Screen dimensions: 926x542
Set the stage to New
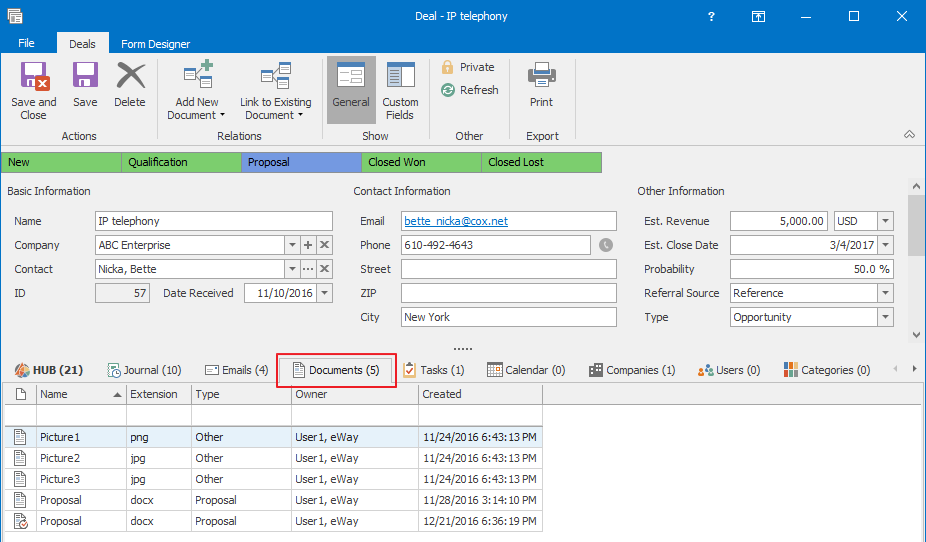pyautogui.click(x=61, y=162)
